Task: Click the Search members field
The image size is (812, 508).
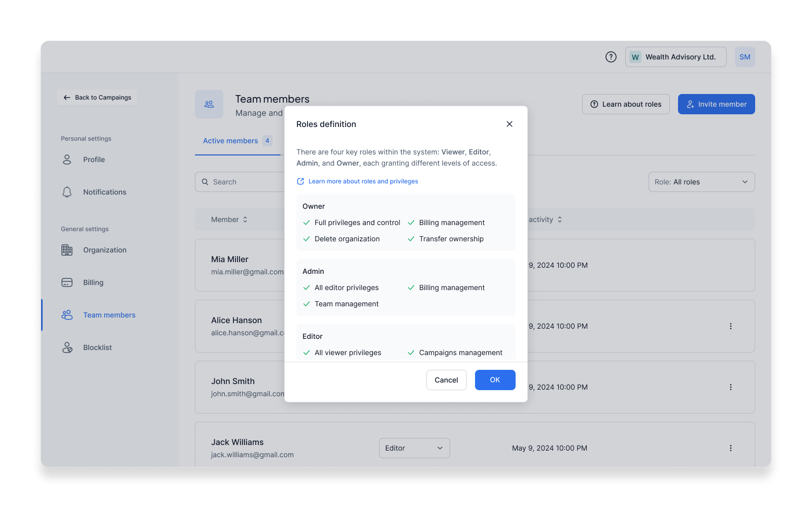Action: tap(240, 182)
